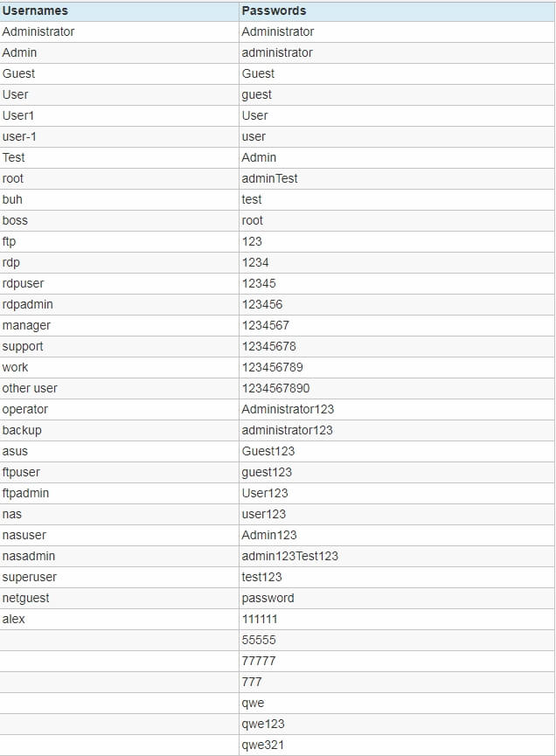Select the 111111 password cell
The width and height of the screenshot is (556, 756).
pyautogui.click(x=396, y=619)
